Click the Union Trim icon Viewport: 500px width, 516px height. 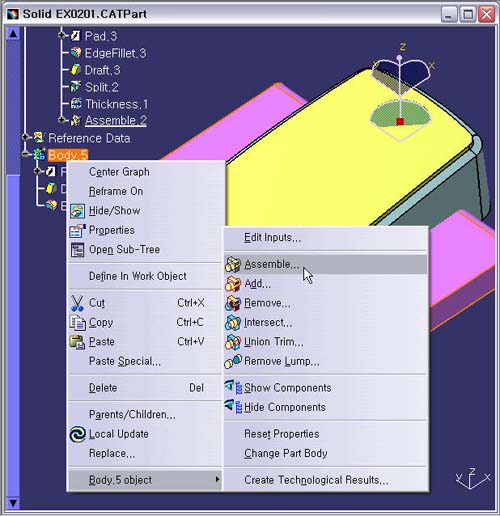233,342
